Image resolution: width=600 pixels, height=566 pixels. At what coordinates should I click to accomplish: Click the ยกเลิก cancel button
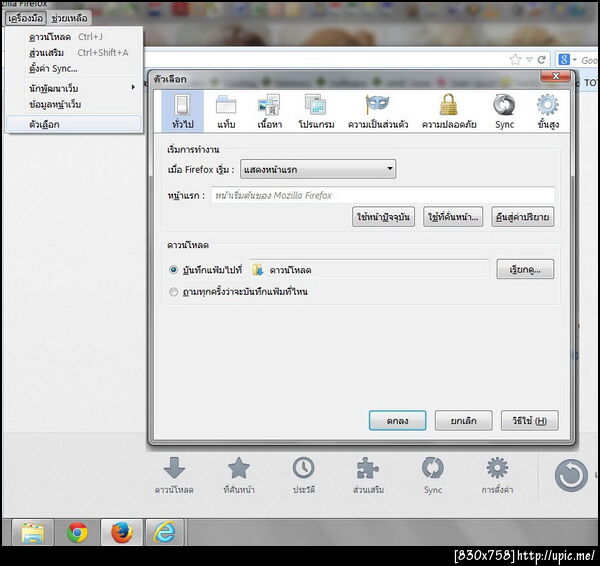tap(463, 421)
